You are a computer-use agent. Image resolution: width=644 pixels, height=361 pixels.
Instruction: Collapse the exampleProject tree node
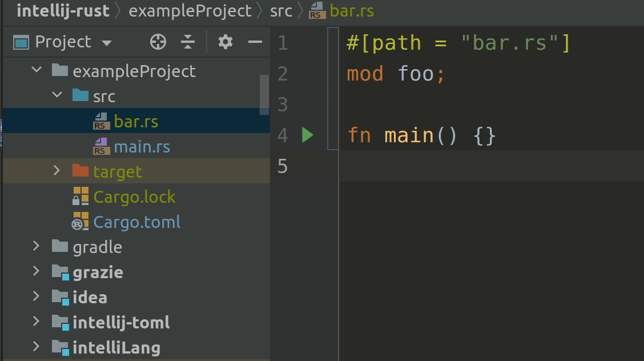pyautogui.click(x=37, y=70)
